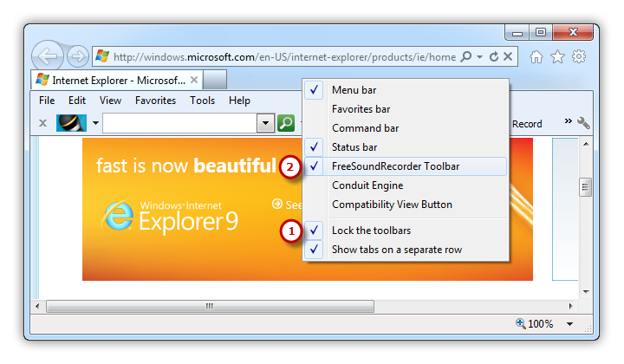Click the green toolbar search button
This screenshot has width=624, height=364.
286,123
